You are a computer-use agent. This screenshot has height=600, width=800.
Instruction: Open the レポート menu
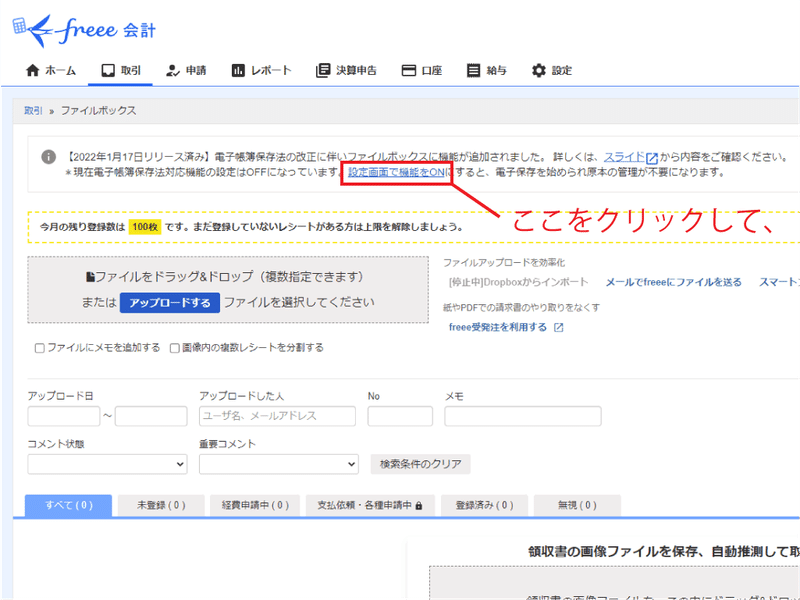click(261, 70)
